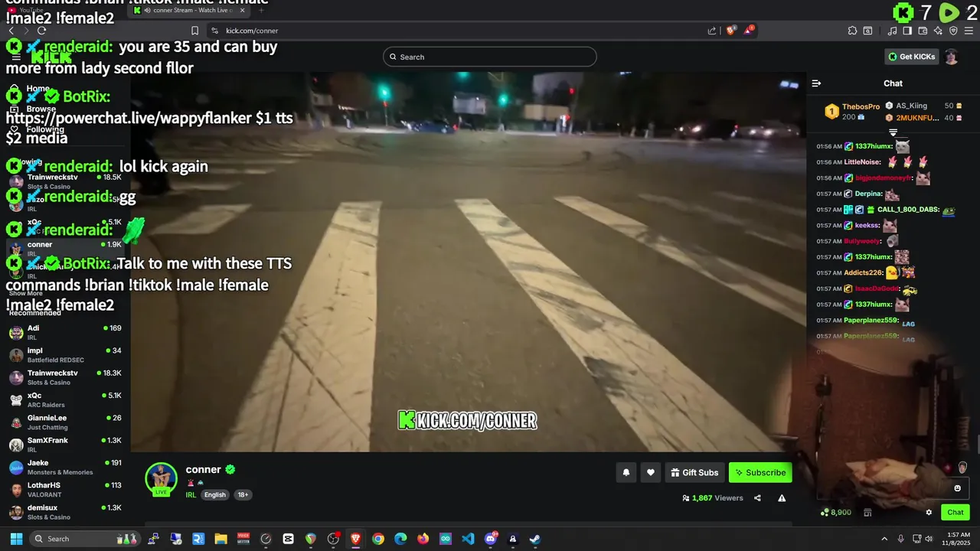Open recommended Trainwreckstv Slots & Casino
The image size is (980, 551).
coord(65,377)
